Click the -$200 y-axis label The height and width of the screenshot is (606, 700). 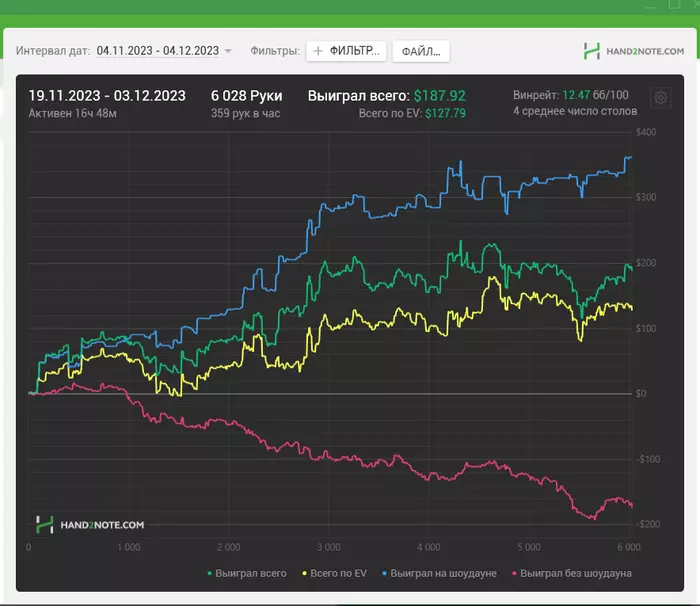(648, 524)
